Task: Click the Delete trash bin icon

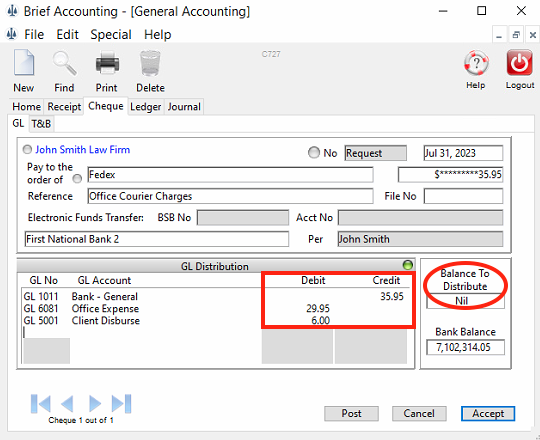Action: point(150,63)
